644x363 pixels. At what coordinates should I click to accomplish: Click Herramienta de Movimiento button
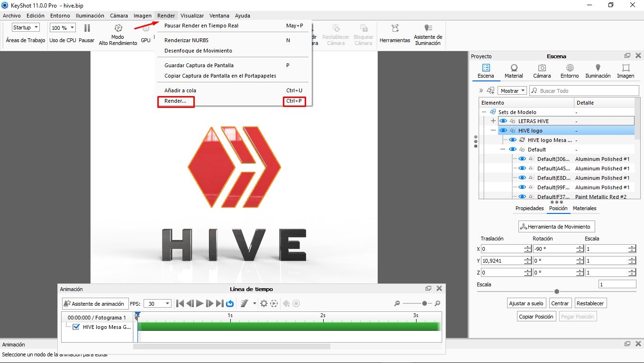(557, 227)
